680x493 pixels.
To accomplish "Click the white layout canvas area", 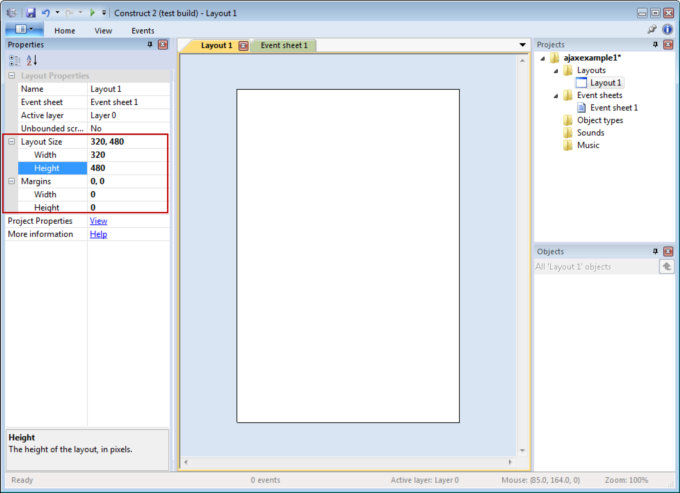I will 348,256.
